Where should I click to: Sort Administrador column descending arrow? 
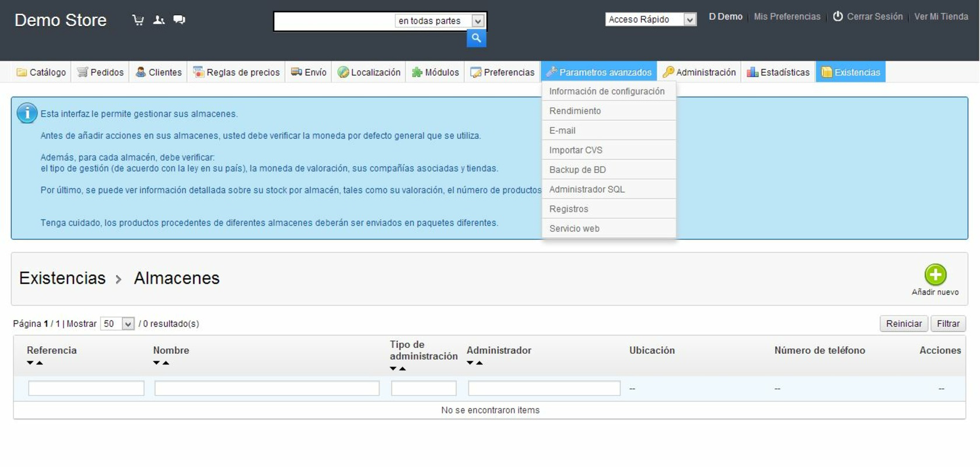(470, 363)
